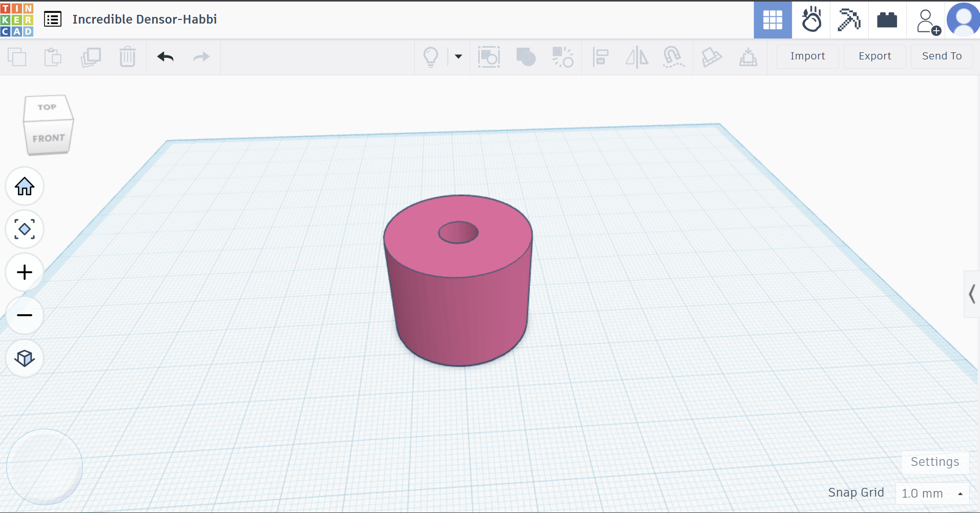The image size is (980, 513).
Task: Switch to Blocks pickaxe mode
Action: click(x=849, y=20)
